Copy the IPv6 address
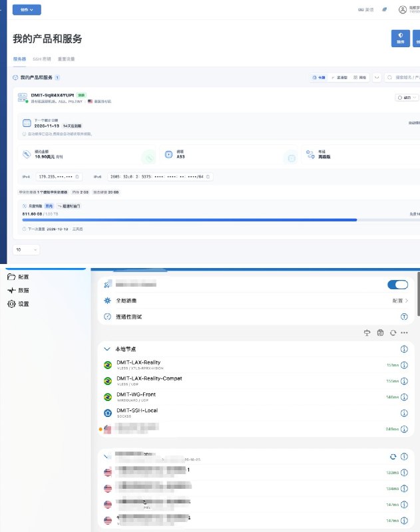Viewport: 420px width, 532px height. pos(208,177)
